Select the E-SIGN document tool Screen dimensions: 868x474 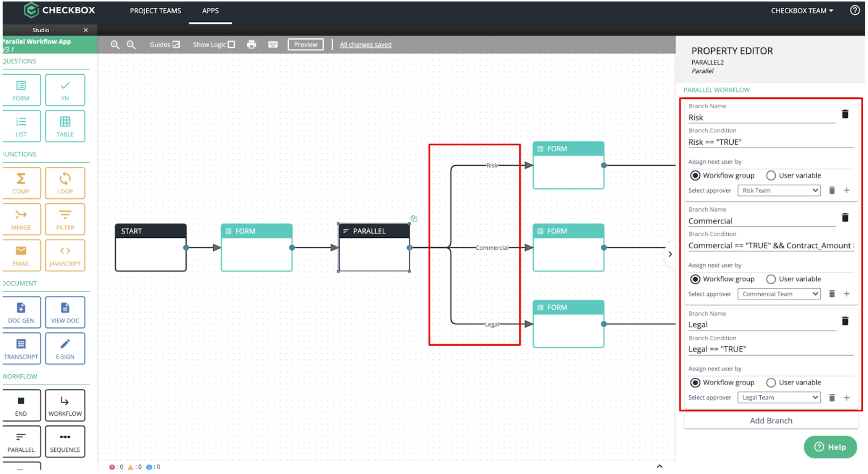(65, 349)
